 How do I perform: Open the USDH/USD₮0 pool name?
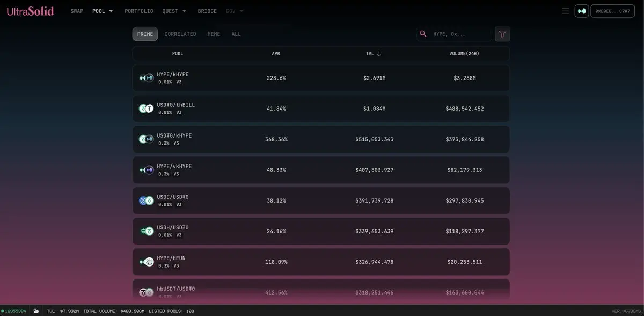coord(173,227)
